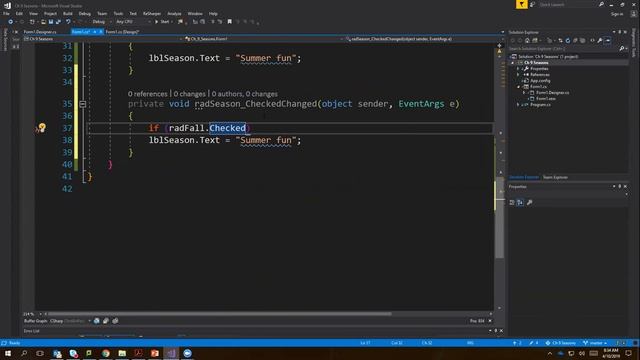Click the Properties wrench icon in Solution Explorer toolbar
Screen dimensions: 640x360
[x=600, y=40]
